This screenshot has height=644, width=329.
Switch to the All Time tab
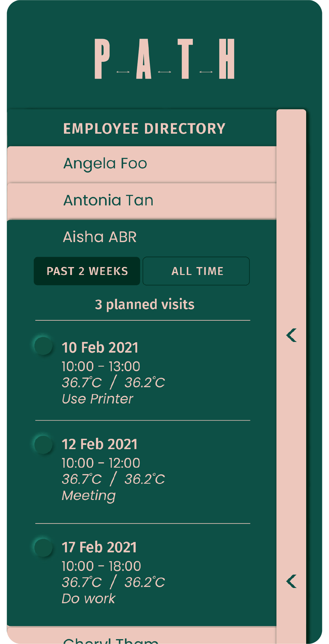point(196,271)
